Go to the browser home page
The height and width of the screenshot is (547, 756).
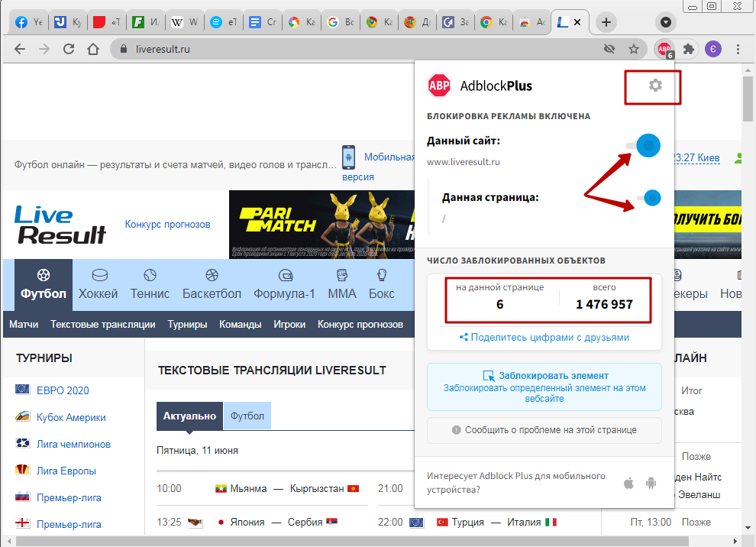pos(93,49)
